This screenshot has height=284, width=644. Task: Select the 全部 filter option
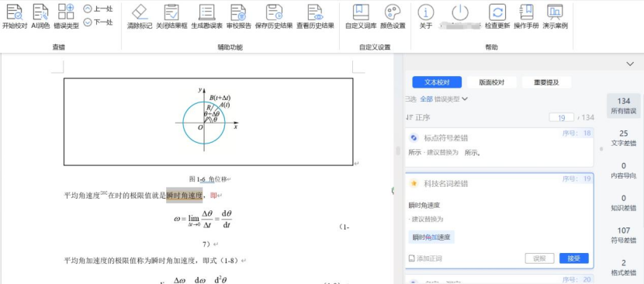tap(426, 99)
